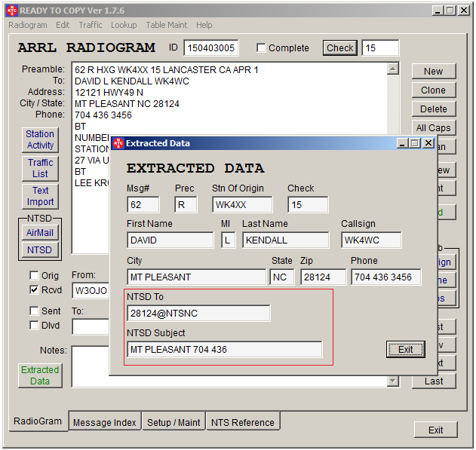Check the Sent checkbox
476x450 pixels.
pos(34,311)
